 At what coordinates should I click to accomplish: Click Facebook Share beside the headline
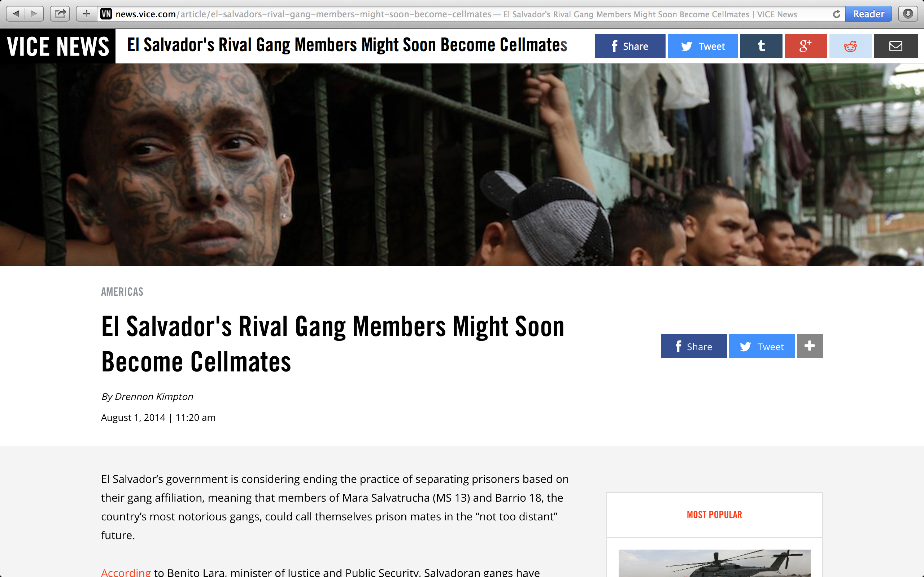click(x=694, y=346)
